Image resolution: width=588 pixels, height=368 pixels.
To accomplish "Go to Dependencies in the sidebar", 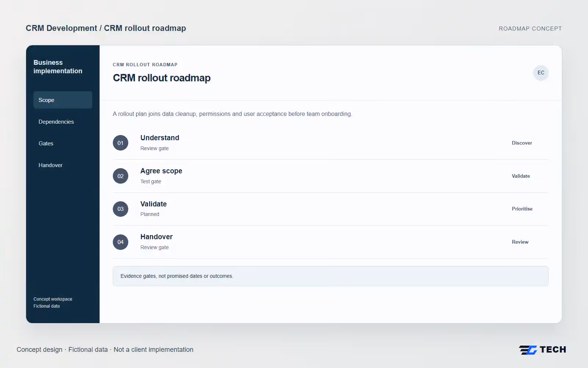I will tap(63, 122).
